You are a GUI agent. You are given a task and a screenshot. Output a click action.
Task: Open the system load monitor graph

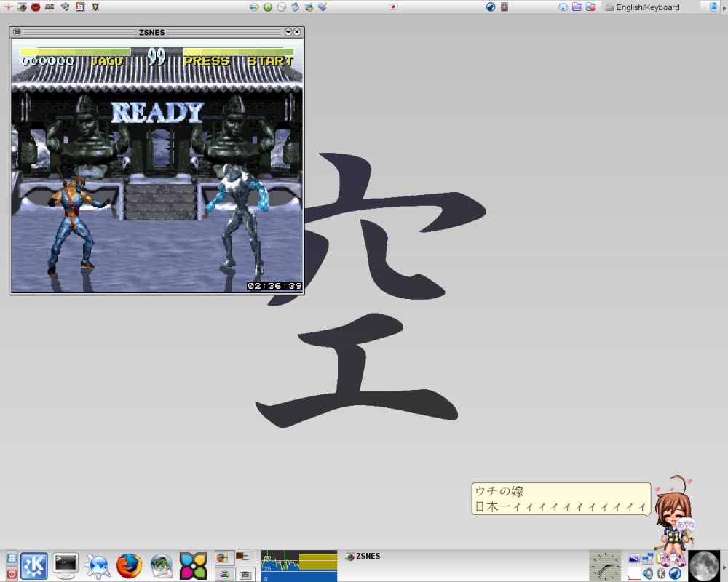(299, 566)
